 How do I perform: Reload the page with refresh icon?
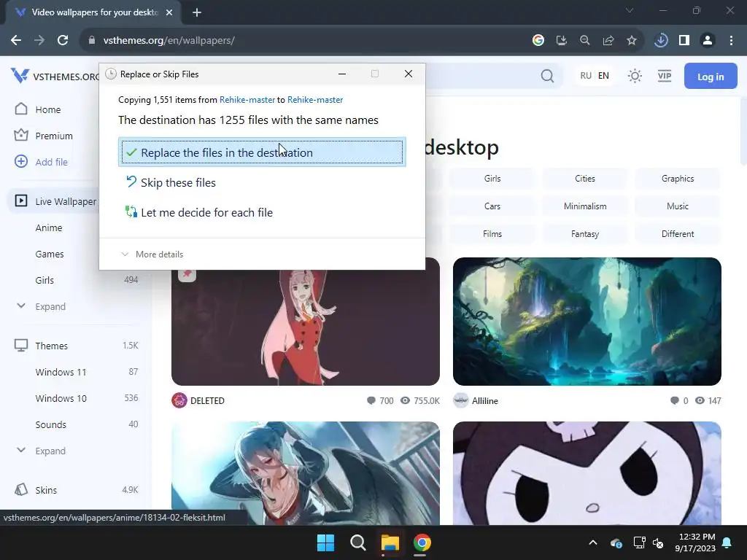click(x=63, y=41)
